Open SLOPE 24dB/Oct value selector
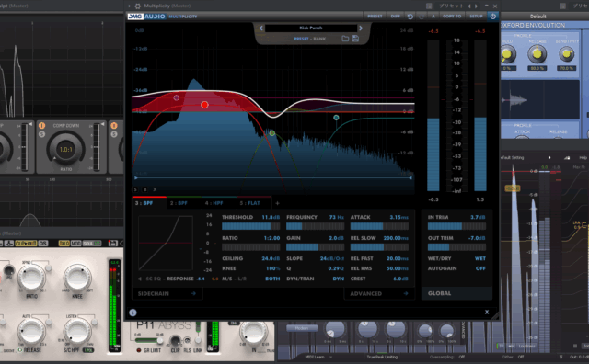This screenshot has width=589, height=364. click(331, 258)
